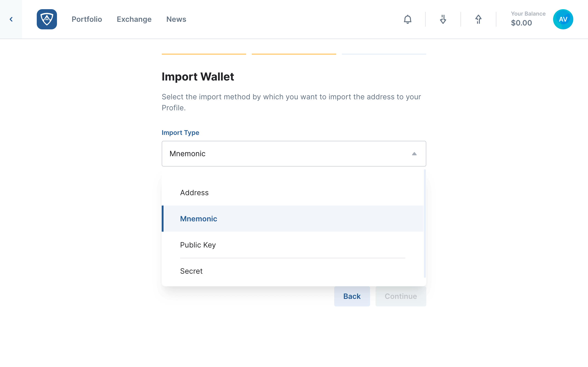The height and width of the screenshot is (367, 588).
Task: Click the first step progress bar
Action: click(204, 54)
